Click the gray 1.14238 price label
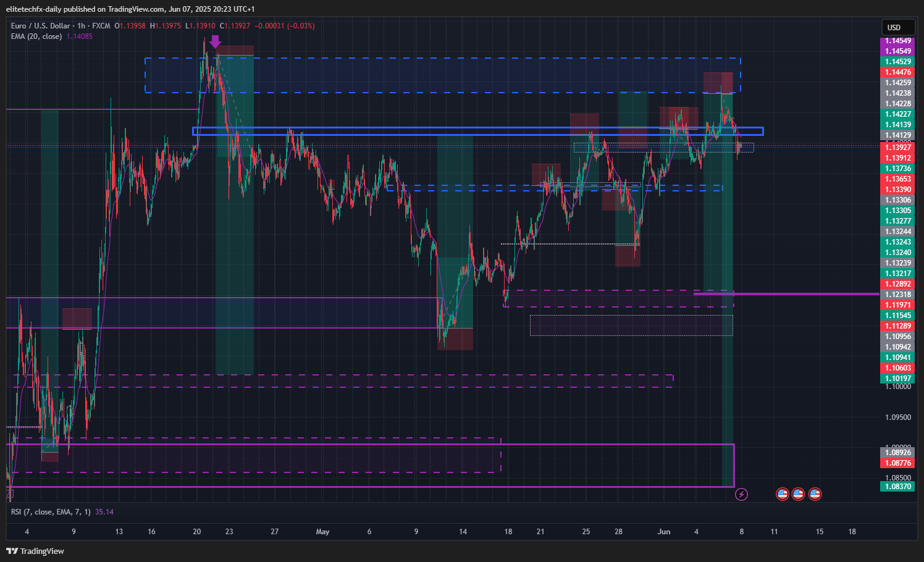Screen dimensions: 924x562 [x=897, y=93]
